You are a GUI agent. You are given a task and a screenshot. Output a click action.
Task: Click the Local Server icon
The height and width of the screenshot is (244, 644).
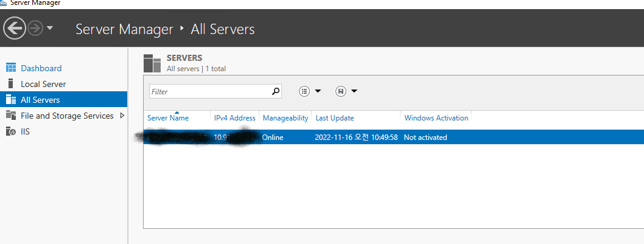(10, 84)
